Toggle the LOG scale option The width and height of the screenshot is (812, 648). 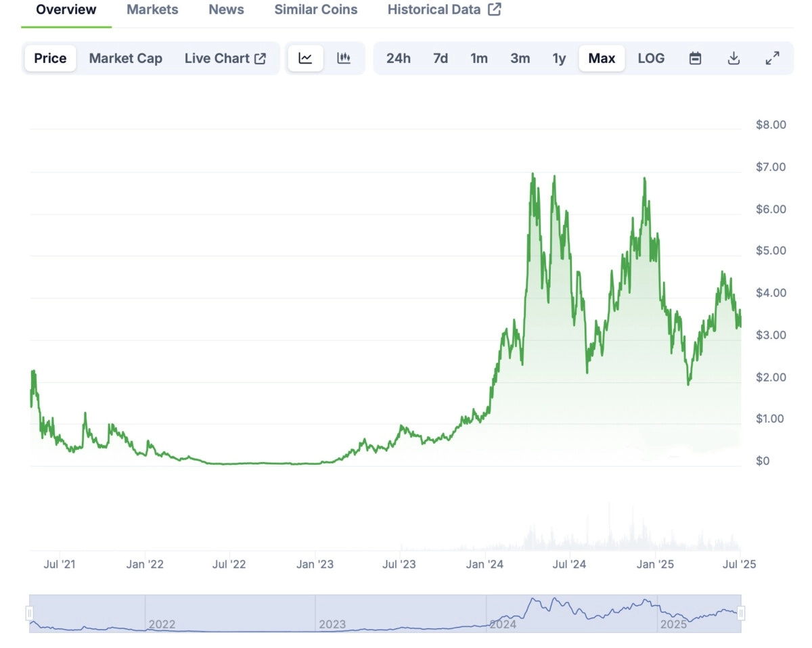651,58
